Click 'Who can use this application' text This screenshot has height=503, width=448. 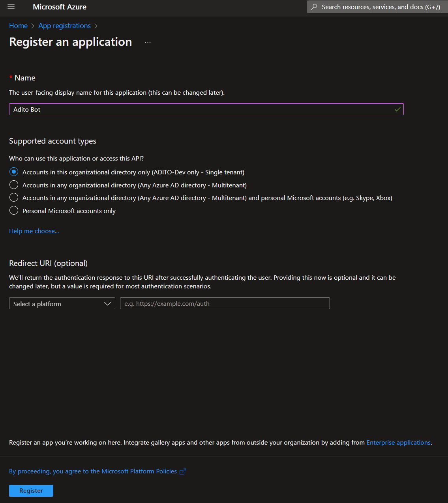click(x=77, y=158)
